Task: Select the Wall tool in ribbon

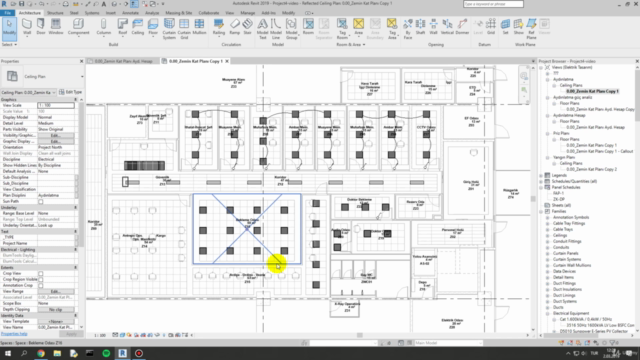Action: click(x=27, y=27)
